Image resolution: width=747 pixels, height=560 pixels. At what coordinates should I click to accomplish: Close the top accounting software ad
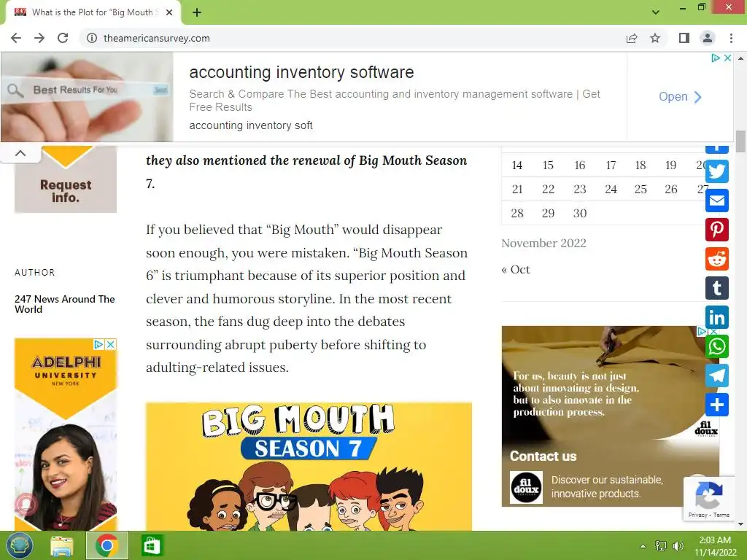click(x=727, y=58)
